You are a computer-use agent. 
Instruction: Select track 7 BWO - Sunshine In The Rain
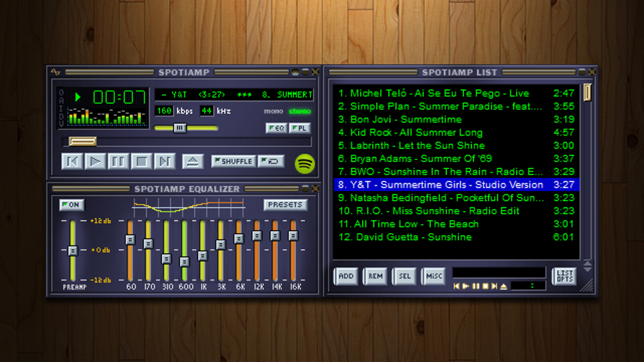pyautogui.click(x=456, y=172)
